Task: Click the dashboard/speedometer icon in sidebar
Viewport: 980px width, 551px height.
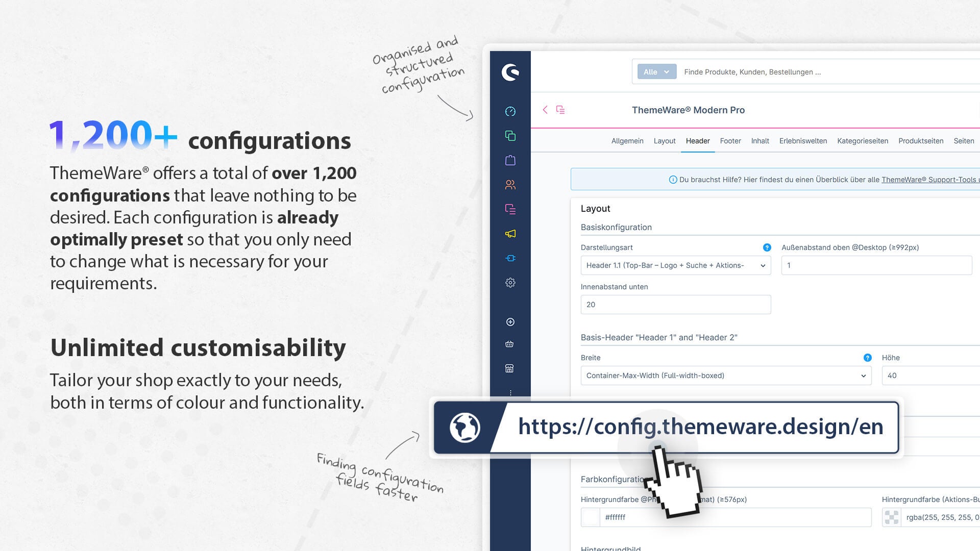Action: [x=510, y=111]
